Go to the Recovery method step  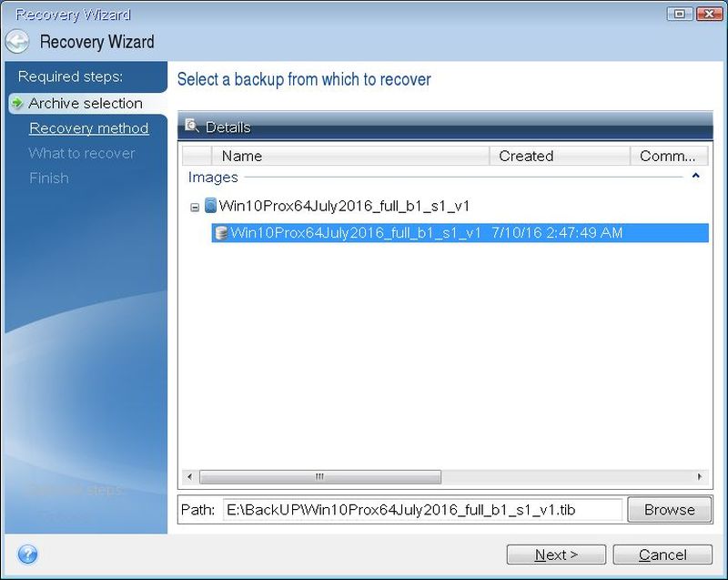(88, 128)
